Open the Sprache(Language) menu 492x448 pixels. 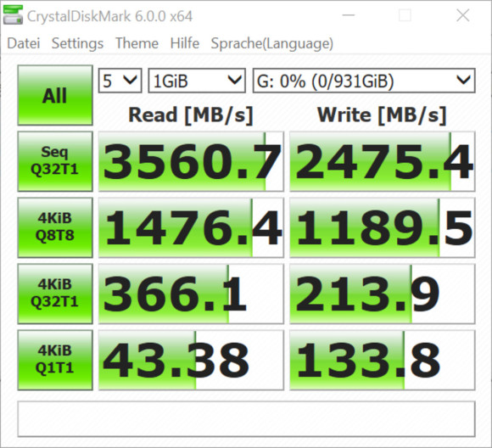pos(272,43)
